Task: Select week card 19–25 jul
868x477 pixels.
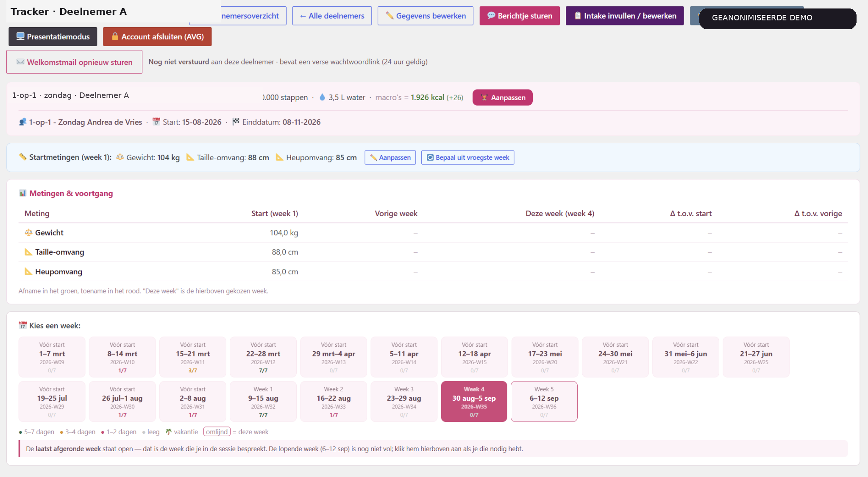Action: tap(52, 402)
